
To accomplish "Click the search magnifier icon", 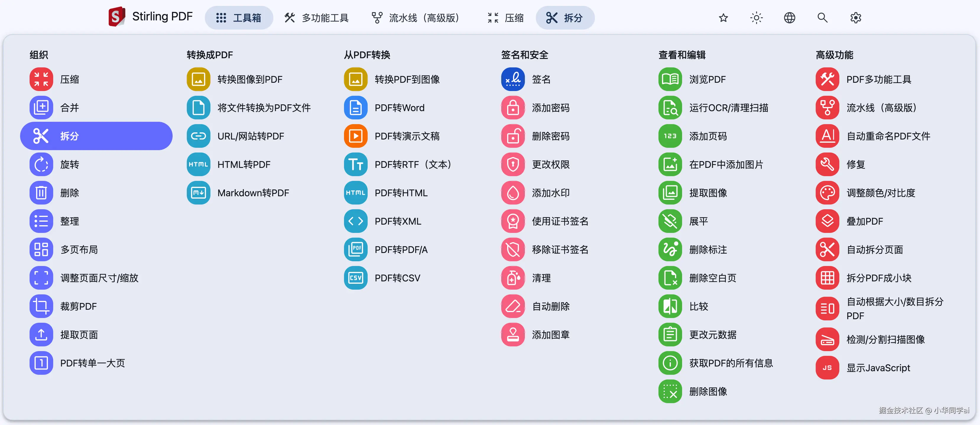I will coord(822,17).
